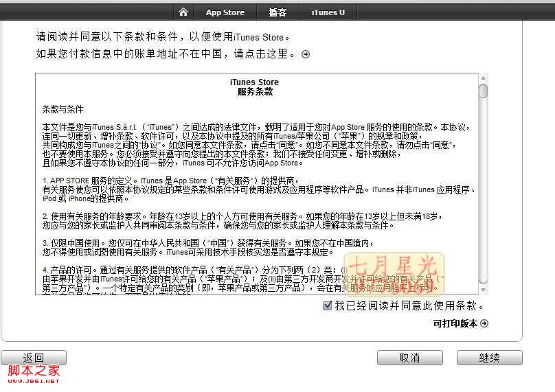Image resolution: width=555 pixels, height=392 pixels.
Task: Click the terms scrollbar up arrow
Action: pos(483,78)
